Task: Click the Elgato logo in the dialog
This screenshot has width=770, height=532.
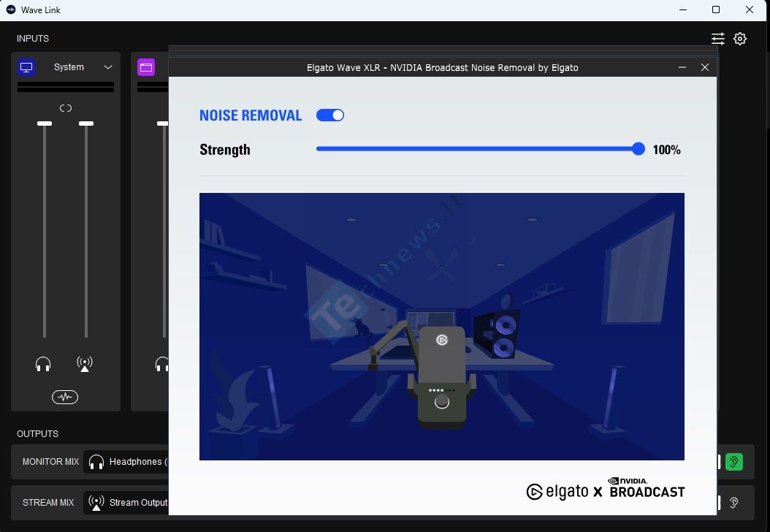Action: point(557,491)
